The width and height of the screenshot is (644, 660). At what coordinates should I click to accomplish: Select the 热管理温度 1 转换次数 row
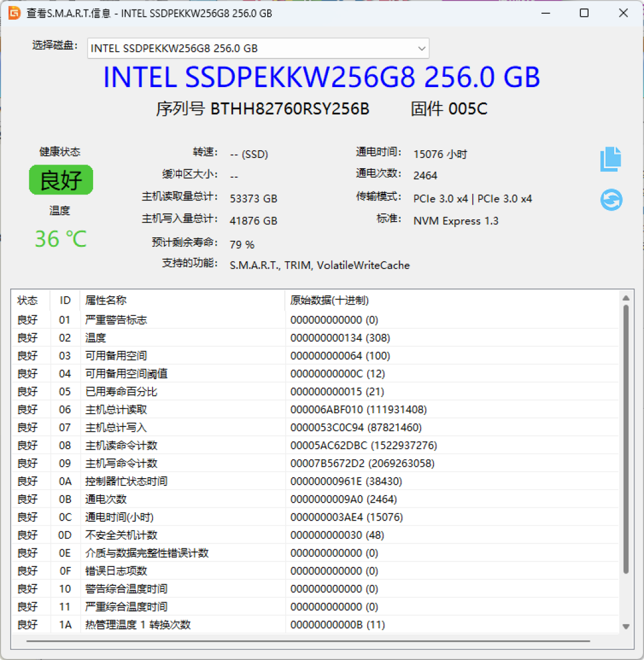pyautogui.click(x=315, y=625)
